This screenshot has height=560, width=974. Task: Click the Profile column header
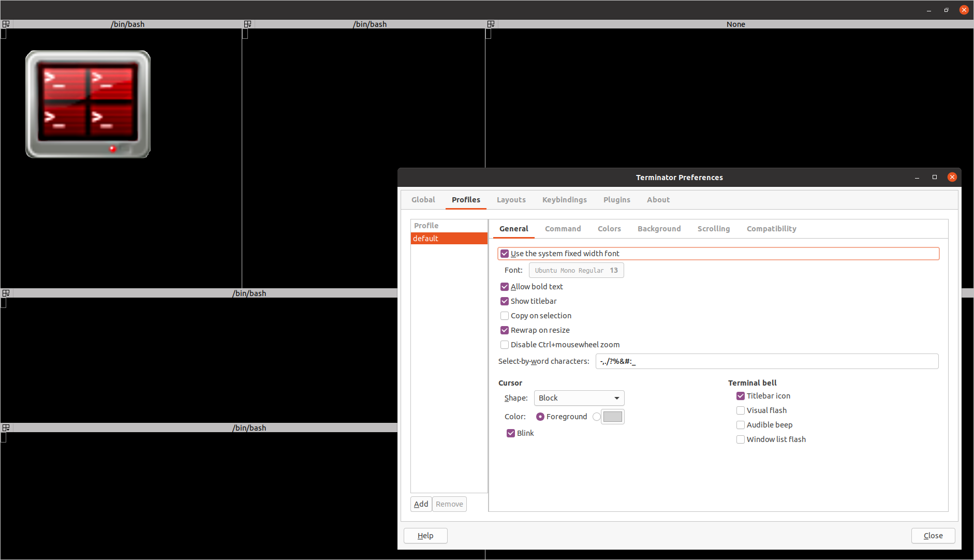pos(449,226)
